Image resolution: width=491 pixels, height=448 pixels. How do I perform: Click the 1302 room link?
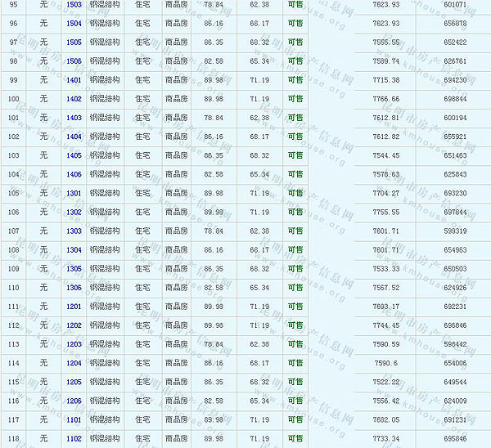coord(74,212)
